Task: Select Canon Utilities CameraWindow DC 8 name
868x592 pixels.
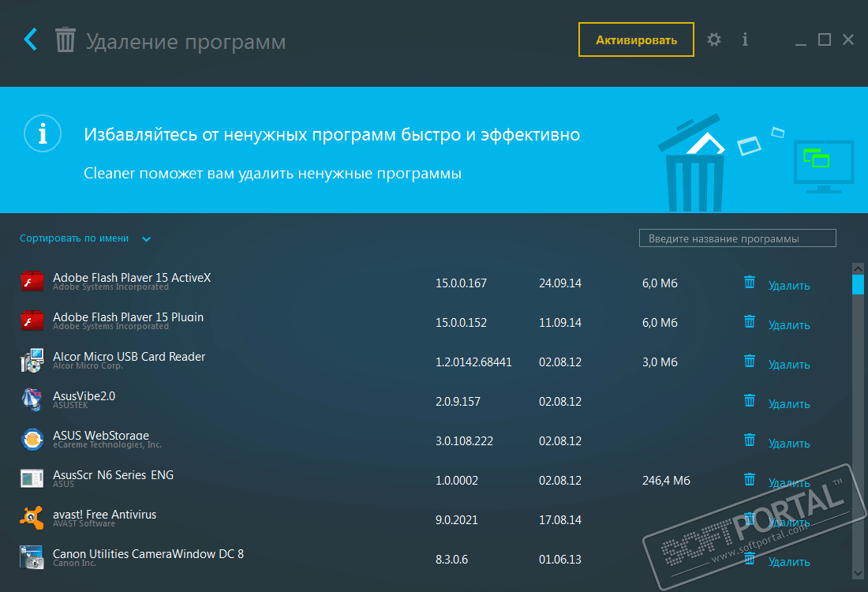Action: click(148, 554)
